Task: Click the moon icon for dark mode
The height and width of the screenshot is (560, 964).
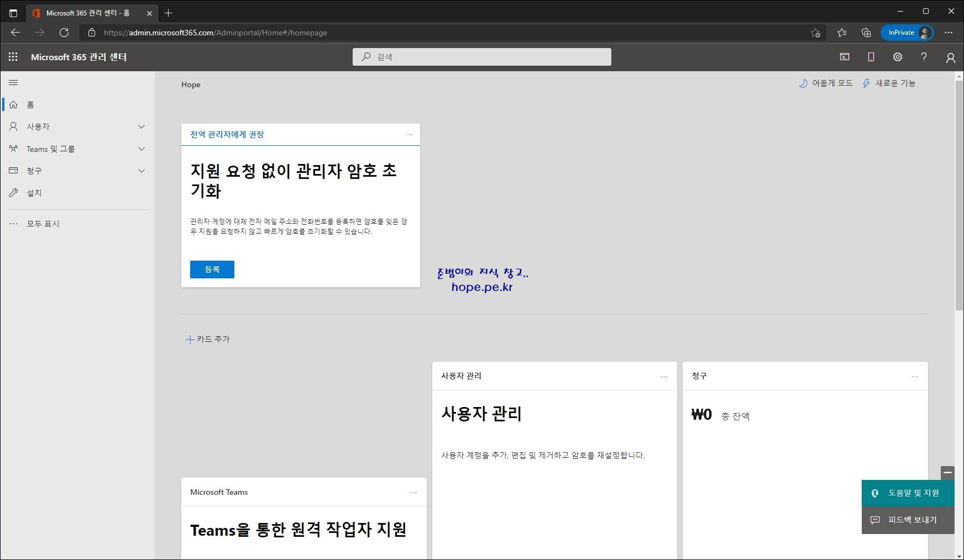Action: click(x=803, y=83)
